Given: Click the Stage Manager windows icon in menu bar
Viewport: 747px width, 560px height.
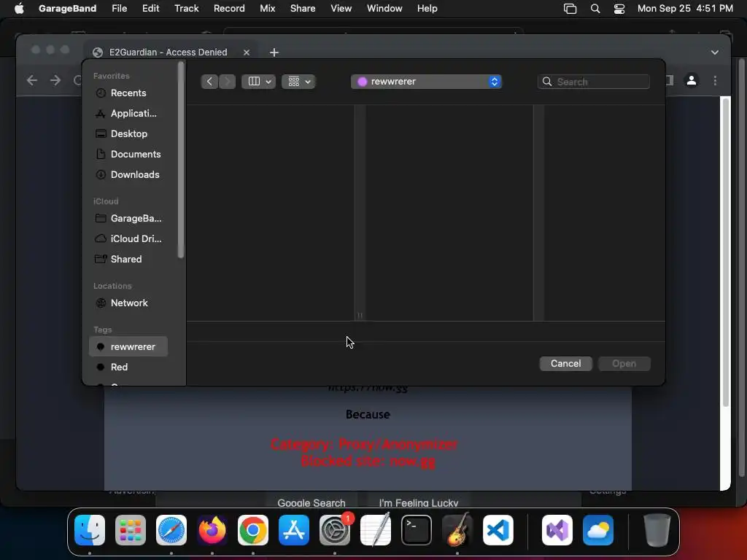Looking at the screenshot, I should point(570,9).
